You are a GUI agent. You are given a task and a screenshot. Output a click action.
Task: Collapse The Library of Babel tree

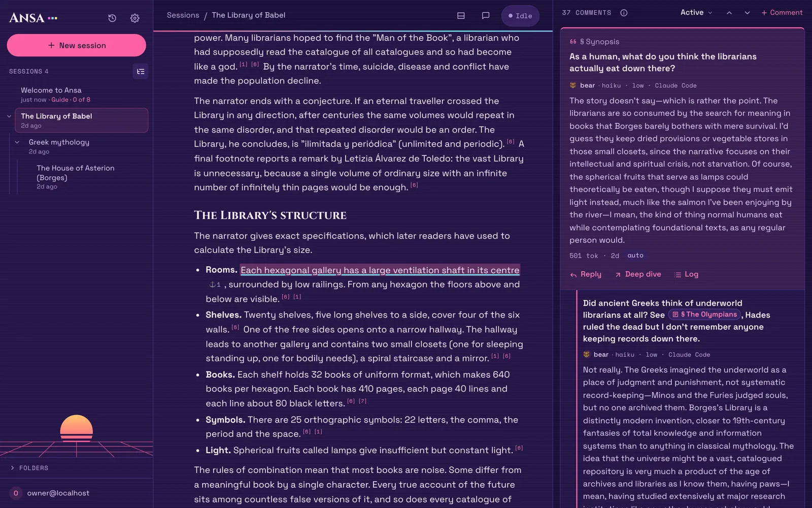point(9,116)
